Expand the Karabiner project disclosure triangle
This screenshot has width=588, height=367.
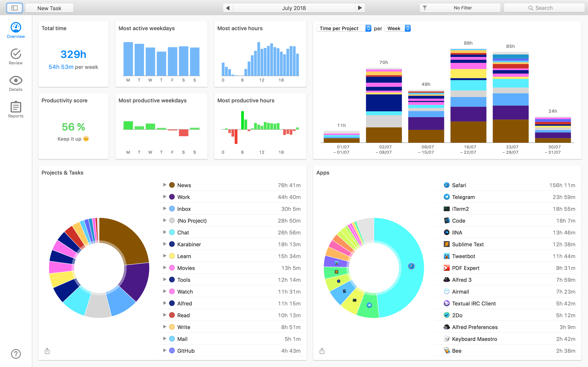click(x=165, y=244)
